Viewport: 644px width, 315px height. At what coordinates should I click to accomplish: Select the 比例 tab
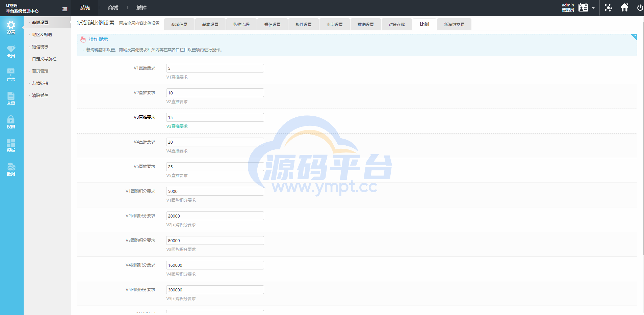(424, 24)
